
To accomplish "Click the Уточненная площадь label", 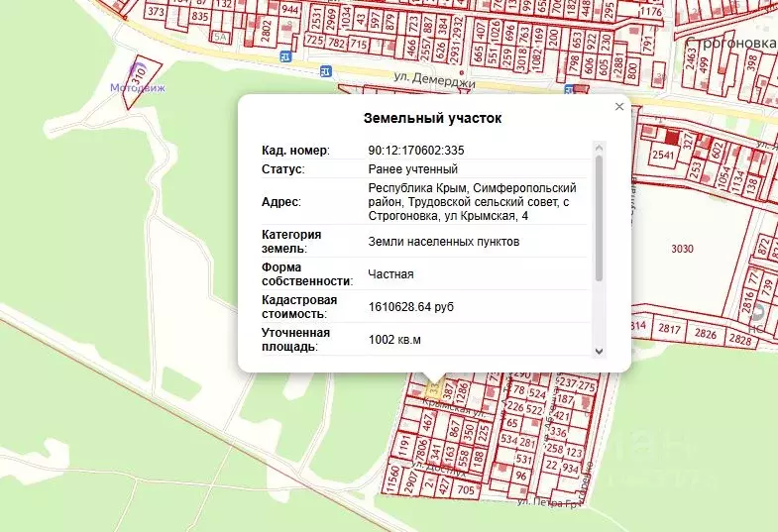I will click(x=295, y=340).
